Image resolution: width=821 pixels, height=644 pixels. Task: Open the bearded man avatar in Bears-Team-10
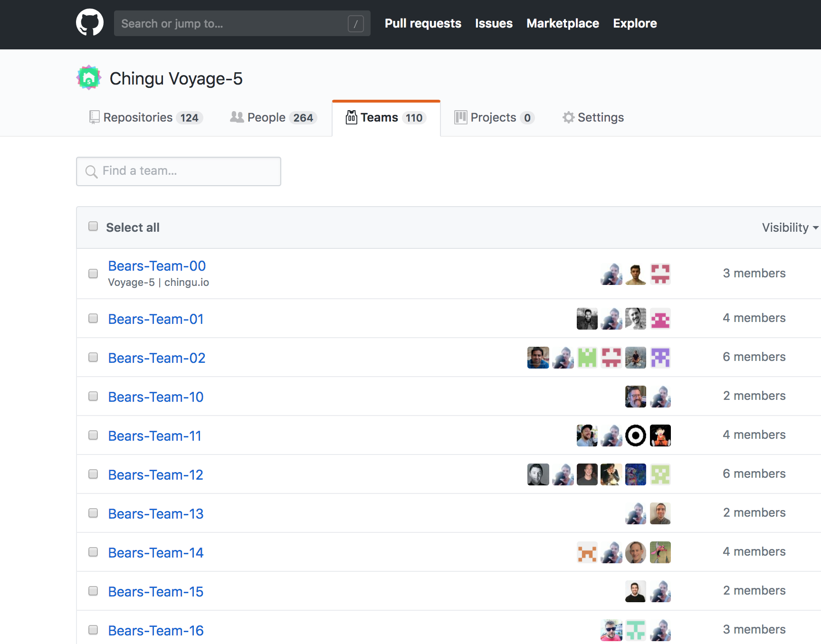(636, 397)
